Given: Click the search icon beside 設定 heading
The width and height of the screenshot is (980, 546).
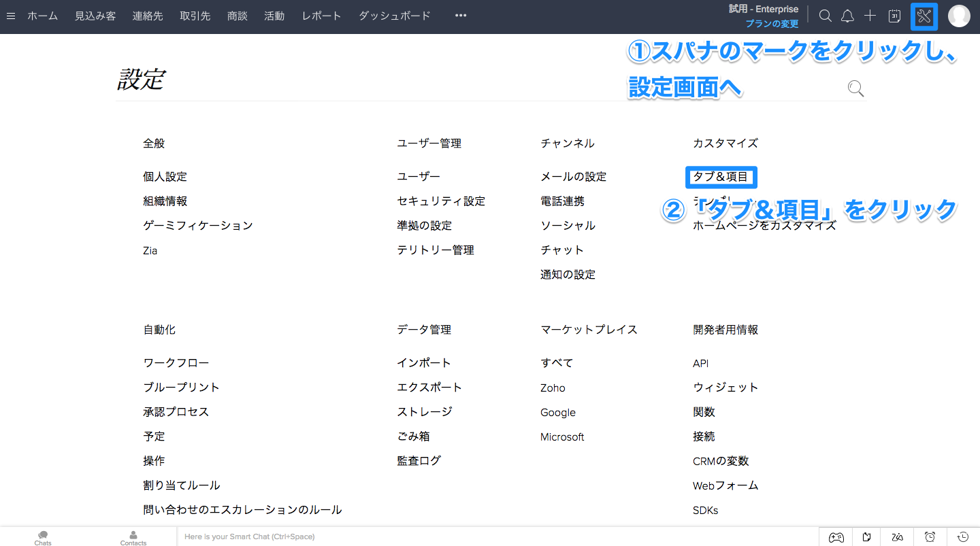Looking at the screenshot, I should [x=855, y=88].
